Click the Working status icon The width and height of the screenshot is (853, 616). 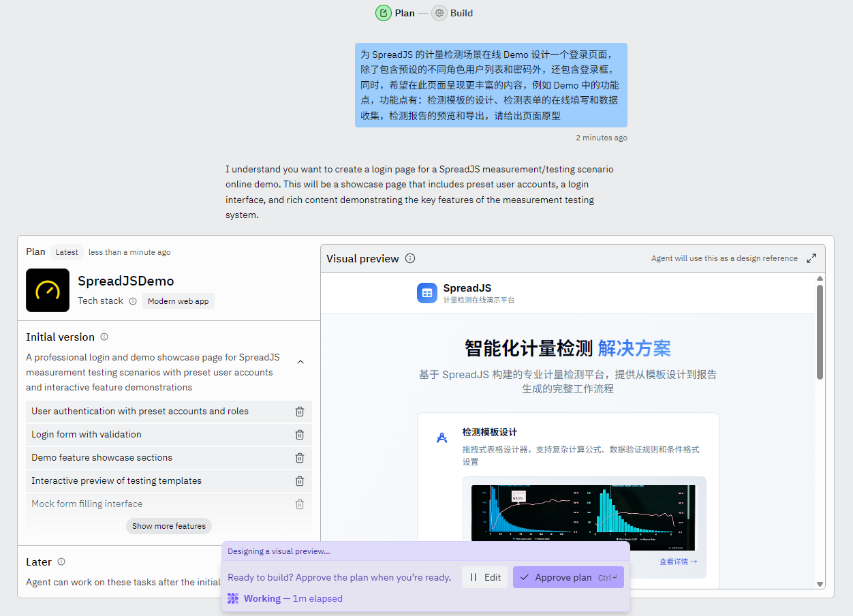tap(233, 598)
